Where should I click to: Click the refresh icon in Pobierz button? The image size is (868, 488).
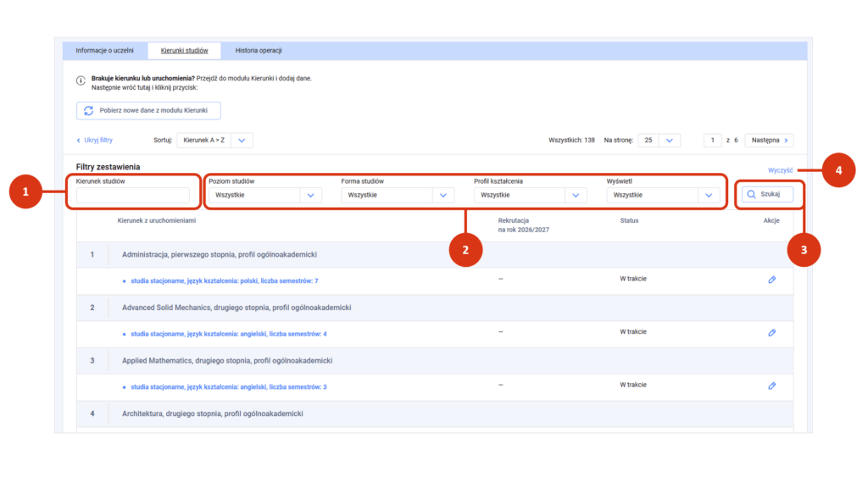(x=88, y=111)
